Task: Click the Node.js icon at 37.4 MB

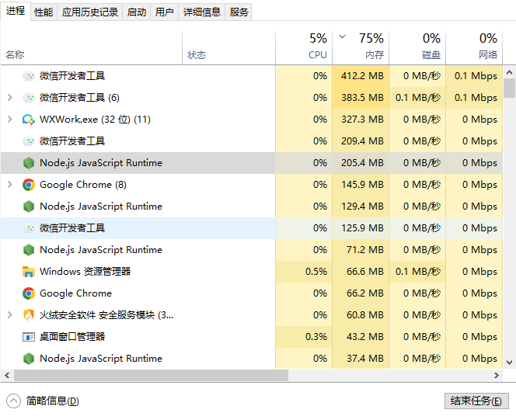Action: 29,359
